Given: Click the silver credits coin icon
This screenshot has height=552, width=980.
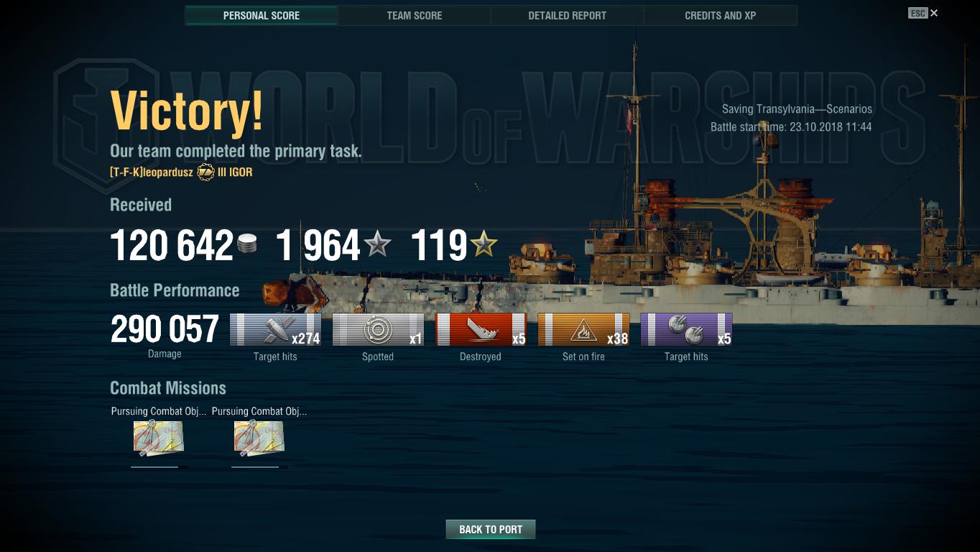Looking at the screenshot, I should [247, 244].
